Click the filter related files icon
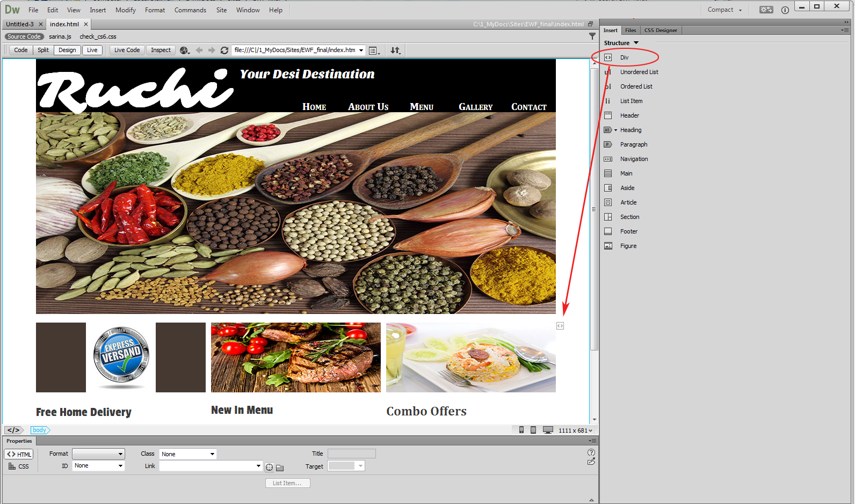This screenshot has width=855, height=504. tap(592, 36)
